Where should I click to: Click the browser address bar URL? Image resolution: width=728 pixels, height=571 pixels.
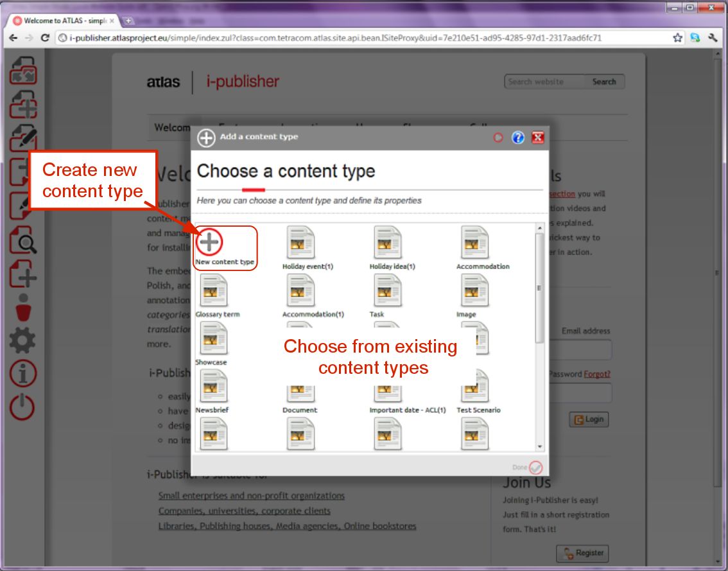(x=335, y=38)
